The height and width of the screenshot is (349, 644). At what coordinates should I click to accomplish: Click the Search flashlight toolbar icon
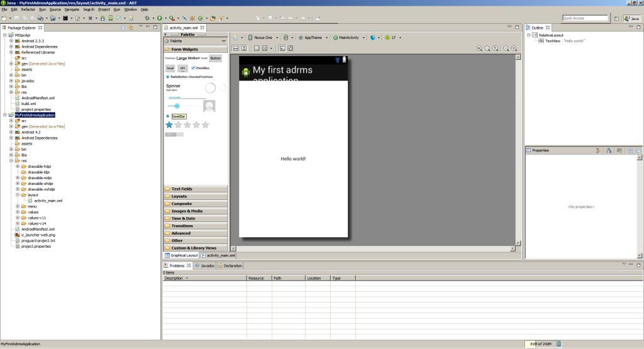pos(221,18)
